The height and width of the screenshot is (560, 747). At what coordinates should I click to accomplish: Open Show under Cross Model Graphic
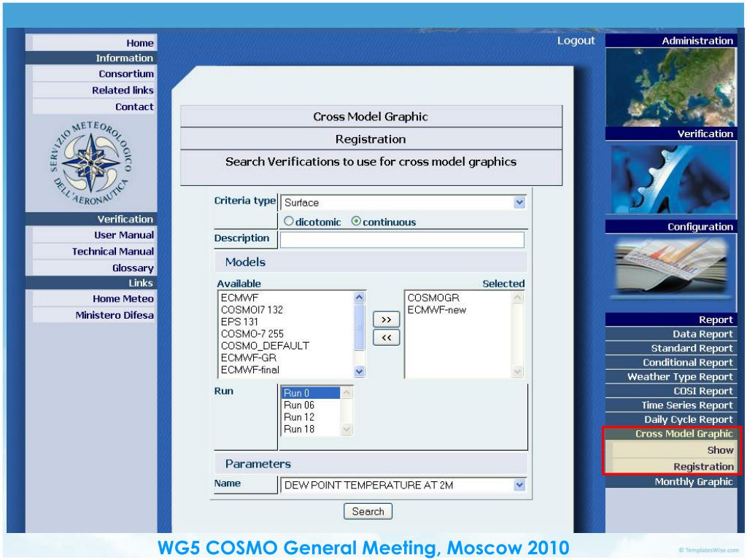click(673, 450)
